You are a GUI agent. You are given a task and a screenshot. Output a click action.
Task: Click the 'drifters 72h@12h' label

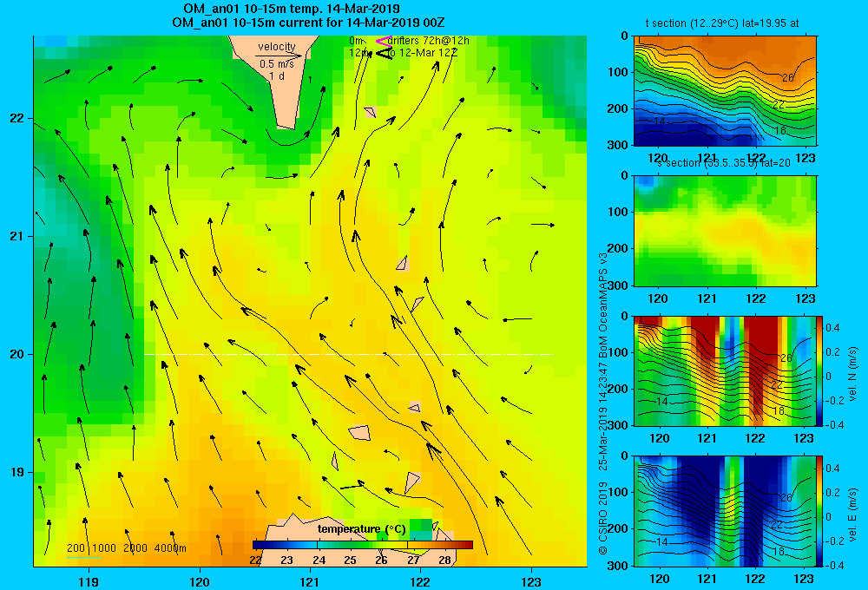click(429, 41)
